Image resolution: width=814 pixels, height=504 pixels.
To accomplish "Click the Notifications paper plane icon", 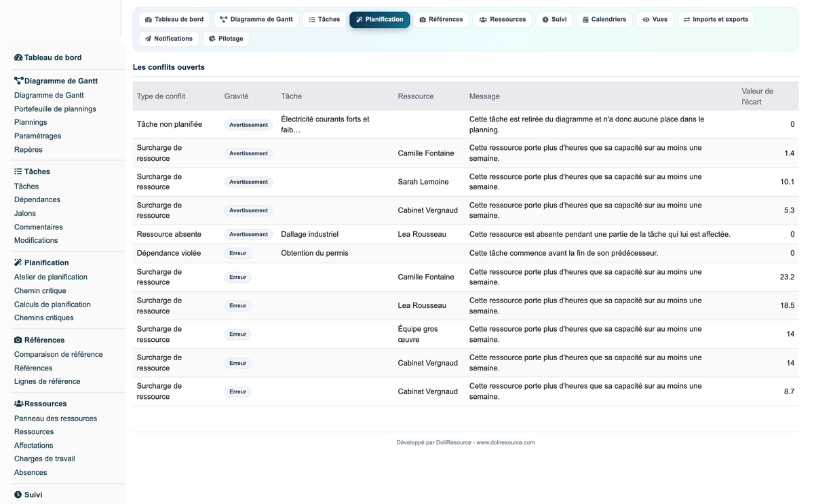I will (x=148, y=39).
